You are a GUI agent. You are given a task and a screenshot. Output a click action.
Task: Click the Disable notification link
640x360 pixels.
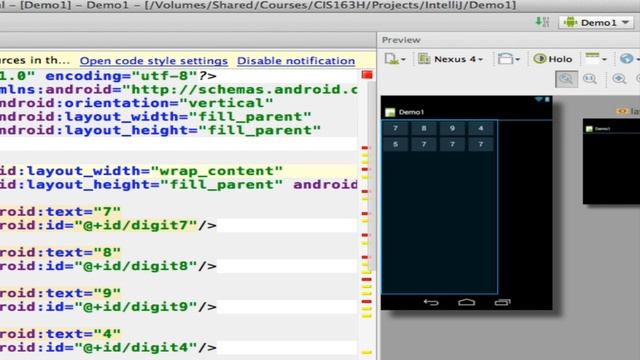coord(296,61)
